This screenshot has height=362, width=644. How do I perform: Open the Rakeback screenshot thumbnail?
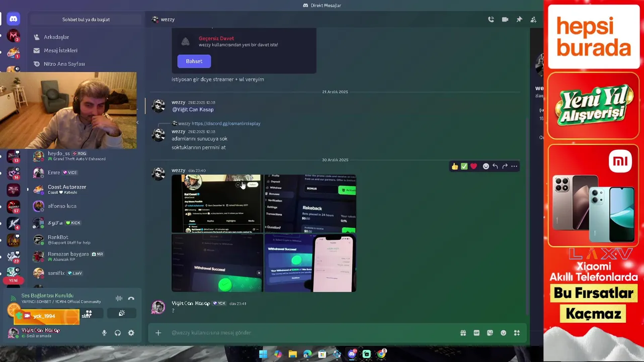[x=310, y=204]
